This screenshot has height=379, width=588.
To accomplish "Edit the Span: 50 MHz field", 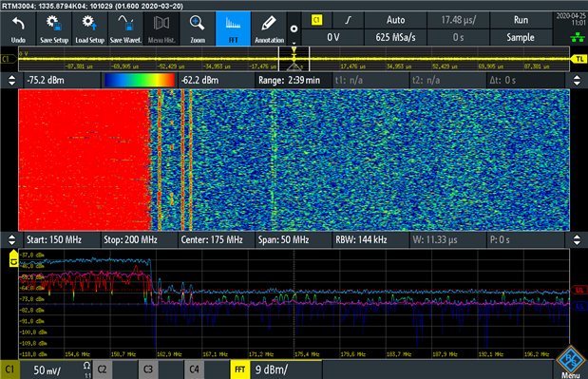I will click(294, 240).
